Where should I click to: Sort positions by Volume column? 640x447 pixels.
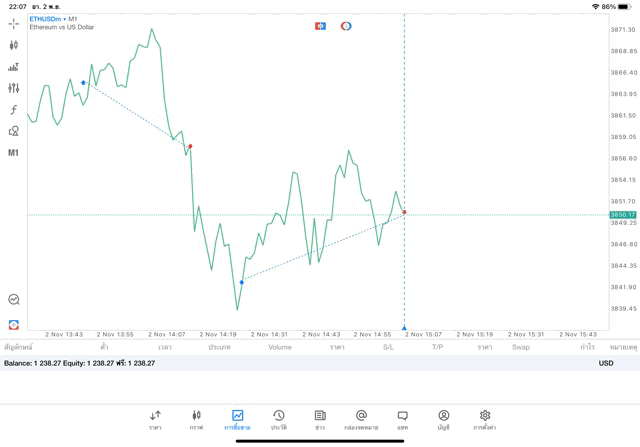click(280, 347)
